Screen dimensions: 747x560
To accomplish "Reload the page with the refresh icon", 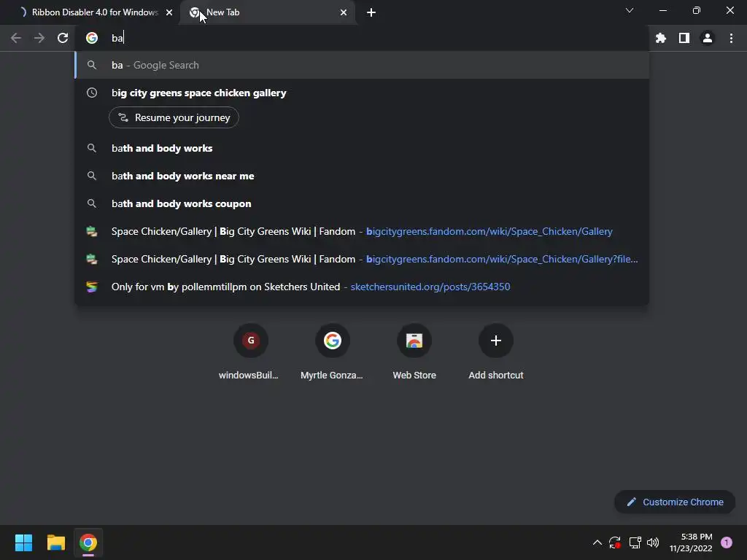I will click(63, 38).
